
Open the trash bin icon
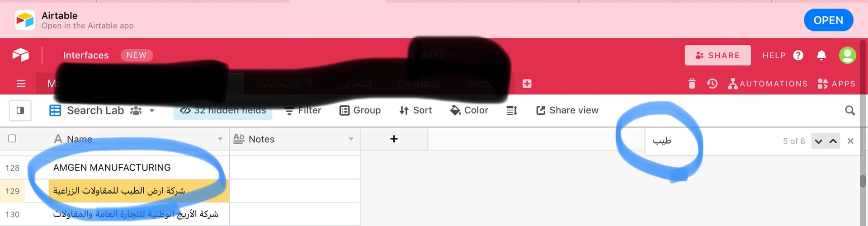(692, 84)
